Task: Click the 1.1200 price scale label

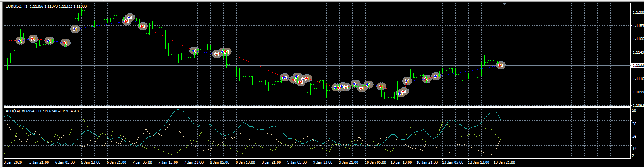Action: pyautogui.click(x=638, y=12)
